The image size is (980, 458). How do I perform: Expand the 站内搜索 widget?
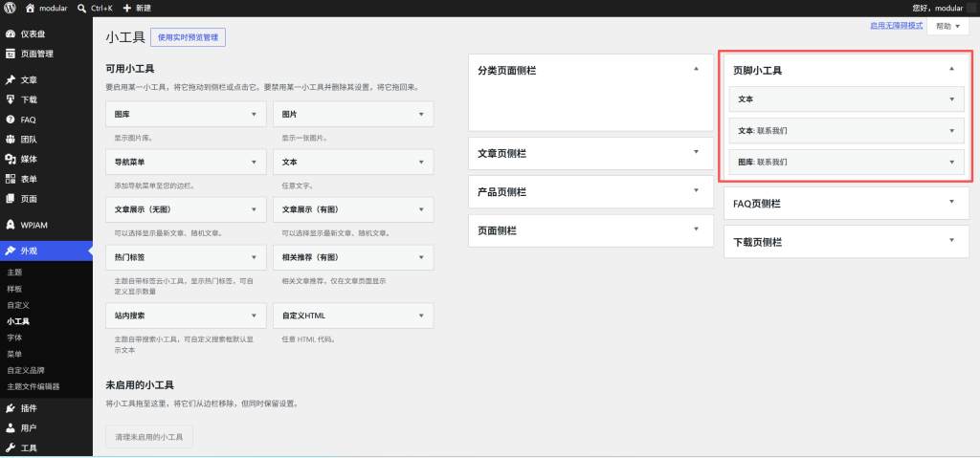(254, 316)
